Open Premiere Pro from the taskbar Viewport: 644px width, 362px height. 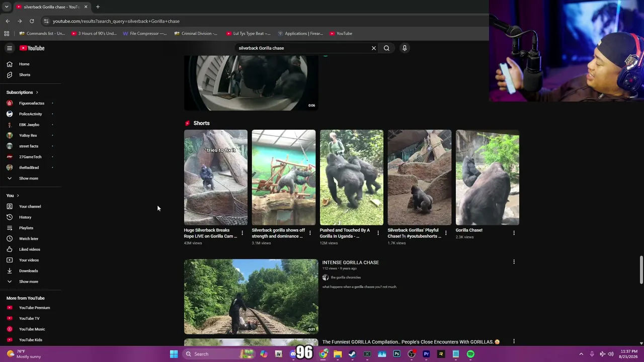(426, 354)
